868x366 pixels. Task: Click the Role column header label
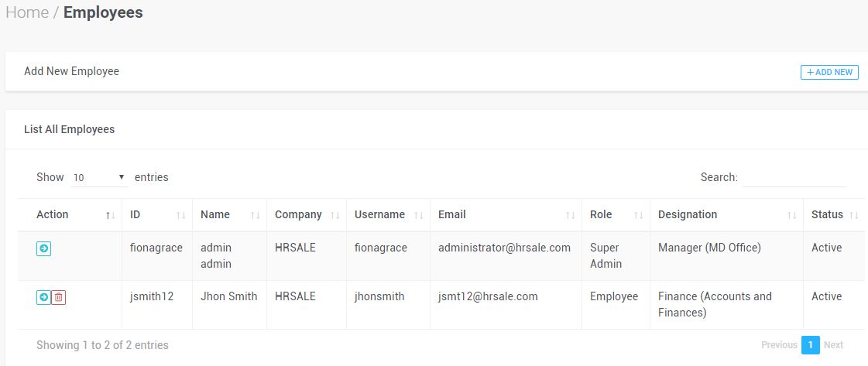tap(601, 214)
